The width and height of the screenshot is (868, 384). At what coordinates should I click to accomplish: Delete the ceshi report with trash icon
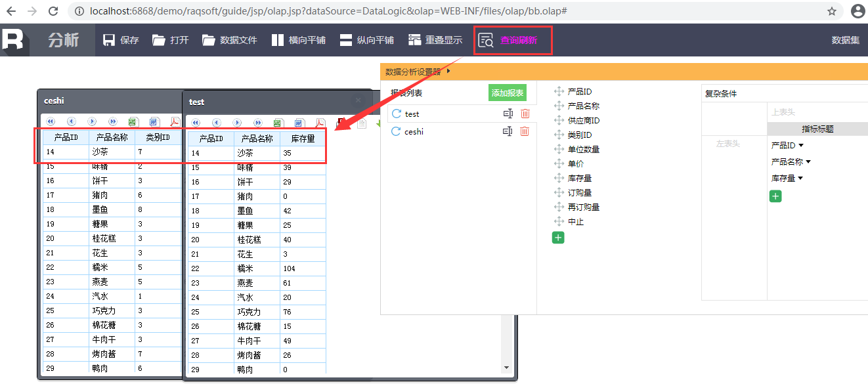[x=525, y=131]
